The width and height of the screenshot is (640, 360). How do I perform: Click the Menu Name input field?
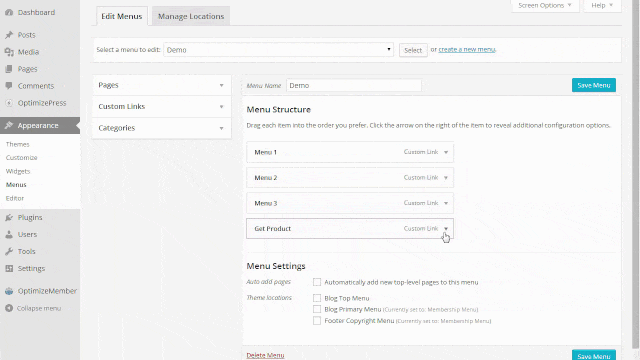(354, 85)
